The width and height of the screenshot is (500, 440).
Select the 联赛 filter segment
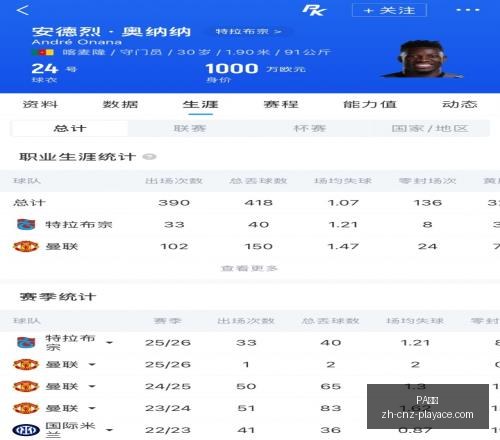190,128
